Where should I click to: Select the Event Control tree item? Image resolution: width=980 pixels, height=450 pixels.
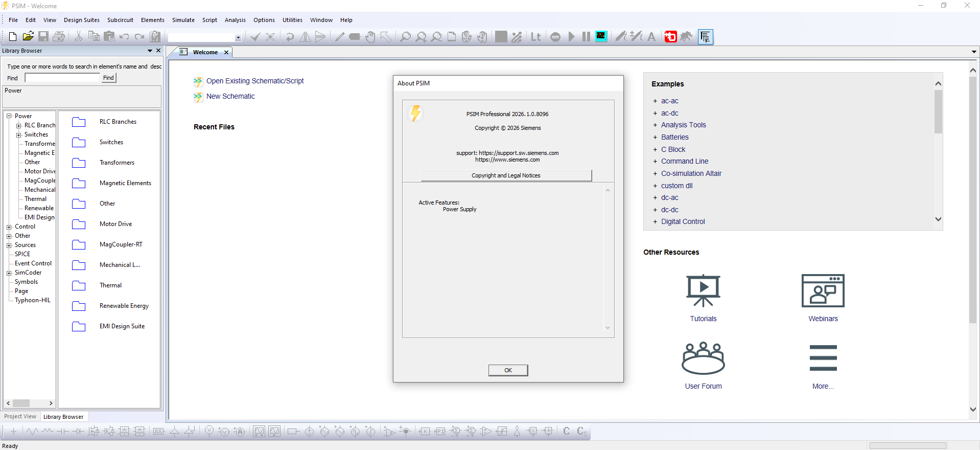[x=33, y=263]
